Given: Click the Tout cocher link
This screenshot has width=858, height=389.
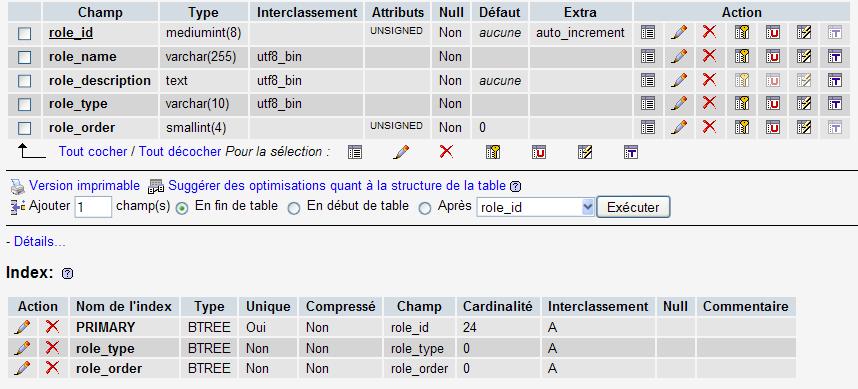Looking at the screenshot, I should click(93, 152).
